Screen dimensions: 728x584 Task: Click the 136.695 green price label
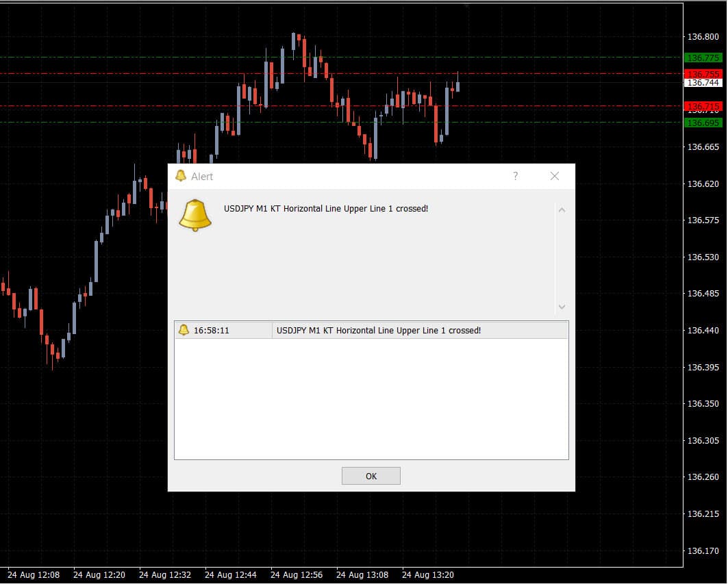pos(703,123)
